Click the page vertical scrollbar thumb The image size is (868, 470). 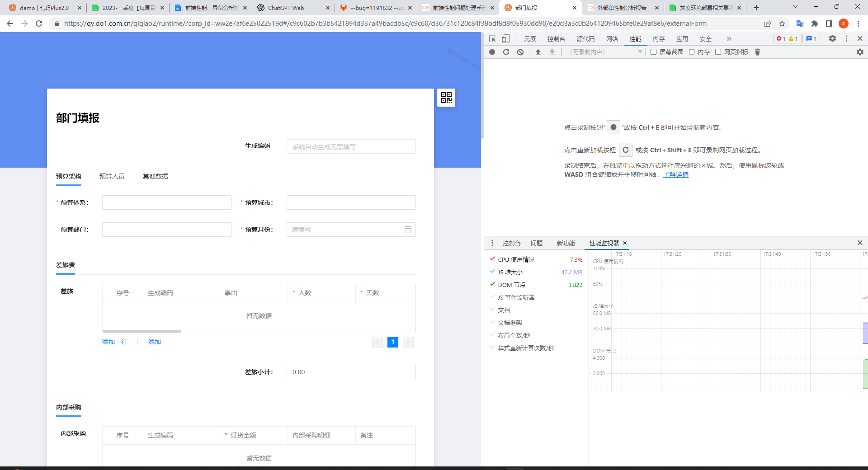coord(482,86)
